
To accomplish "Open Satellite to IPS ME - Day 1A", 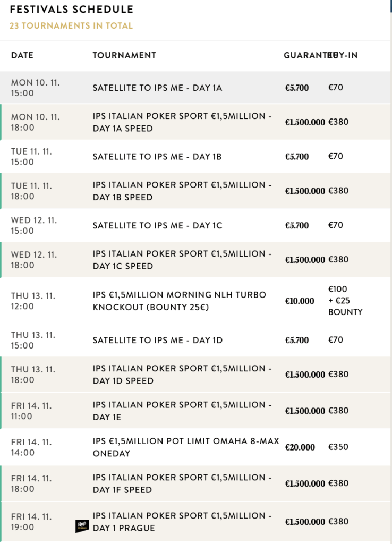I will pyautogui.click(x=157, y=88).
